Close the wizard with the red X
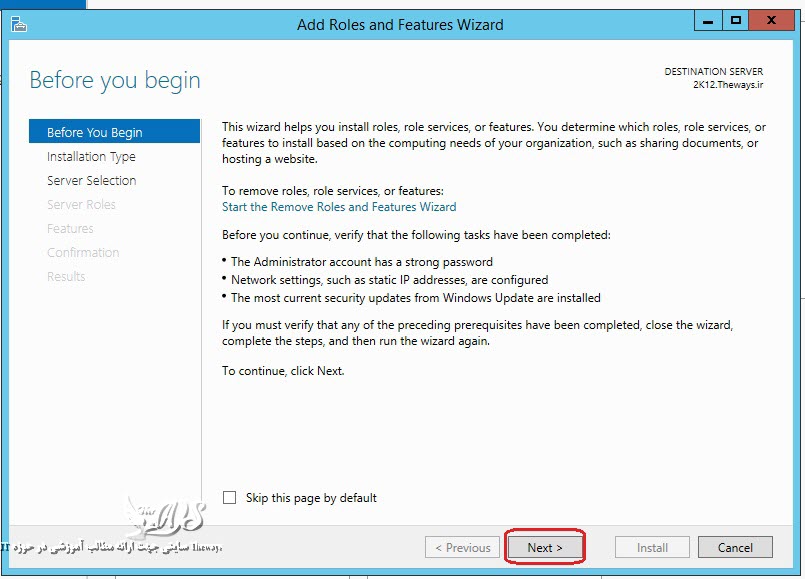Viewport: 805px width, 579px height. (771, 21)
